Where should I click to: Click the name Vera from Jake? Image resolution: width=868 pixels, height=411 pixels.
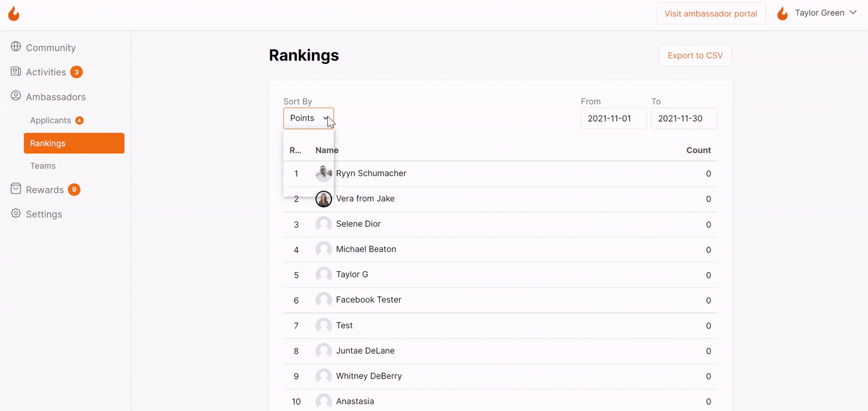pyautogui.click(x=365, y=199)
